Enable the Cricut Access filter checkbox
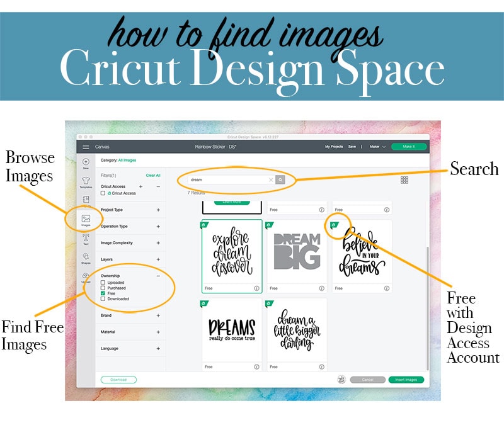 pyautogui.click(x=103, y=193)
